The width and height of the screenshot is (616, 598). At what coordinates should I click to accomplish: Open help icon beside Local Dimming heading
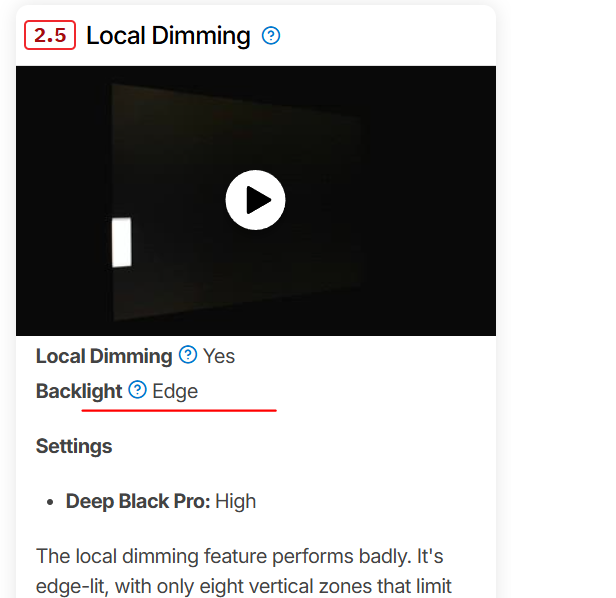coord(271,36)
